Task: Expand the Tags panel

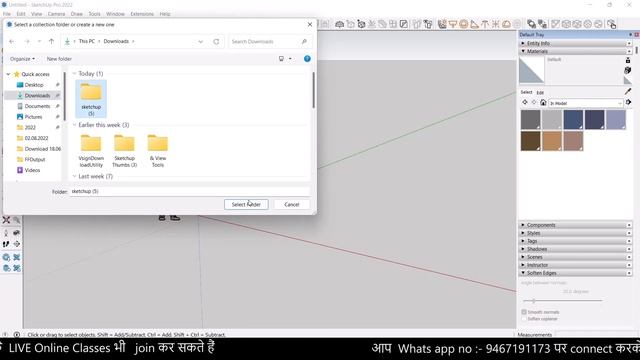Action: (x=576, y=241)
